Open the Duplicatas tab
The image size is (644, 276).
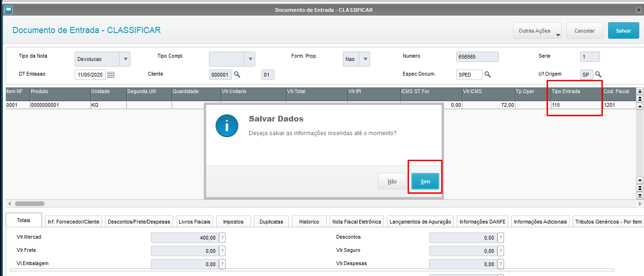coord(271,222)
